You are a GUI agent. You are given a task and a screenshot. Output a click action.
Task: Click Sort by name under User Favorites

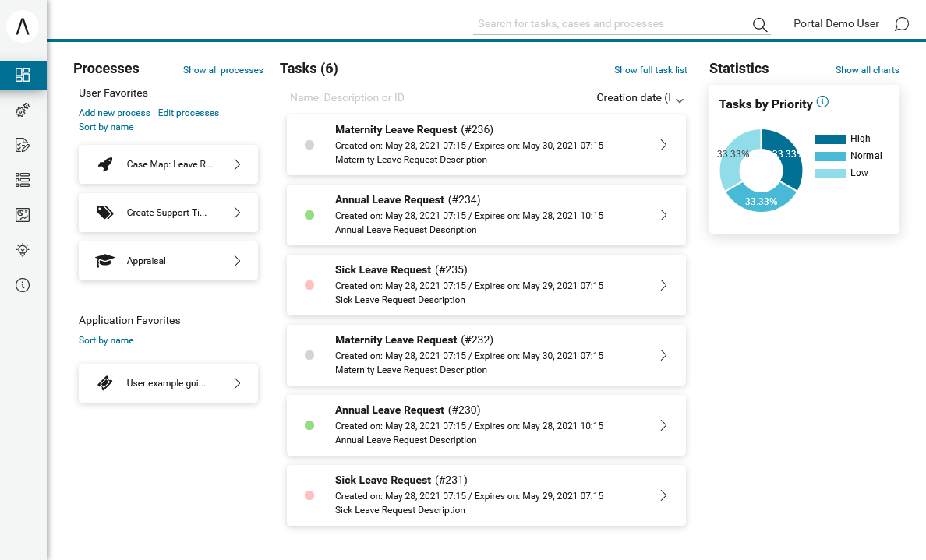106,127
